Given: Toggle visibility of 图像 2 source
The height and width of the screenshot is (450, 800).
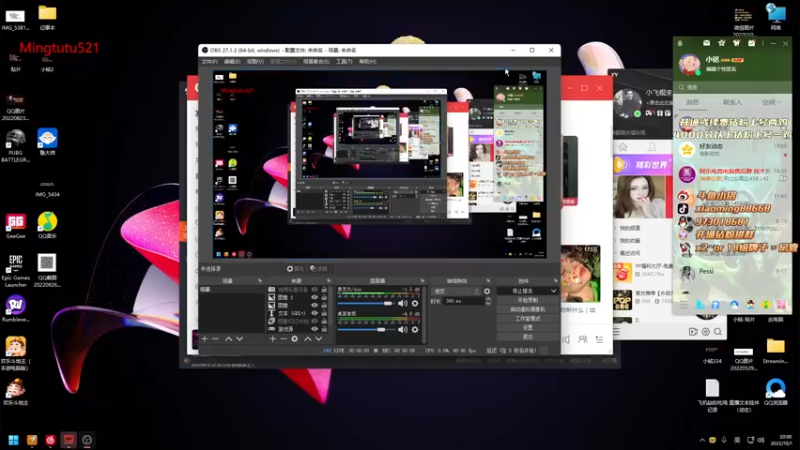Looking at the screenshot, I should 314,297.
